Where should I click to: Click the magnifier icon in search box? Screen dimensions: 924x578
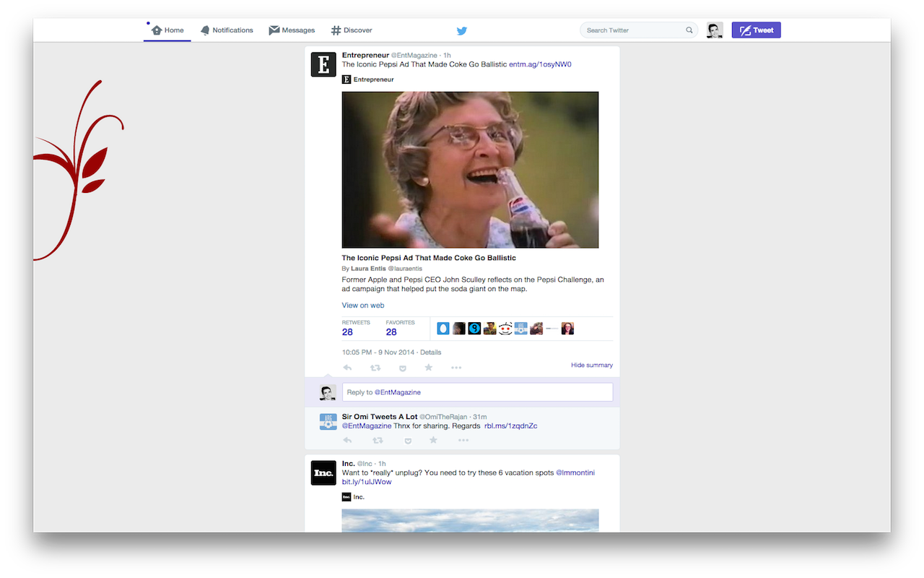pos(689,30)
